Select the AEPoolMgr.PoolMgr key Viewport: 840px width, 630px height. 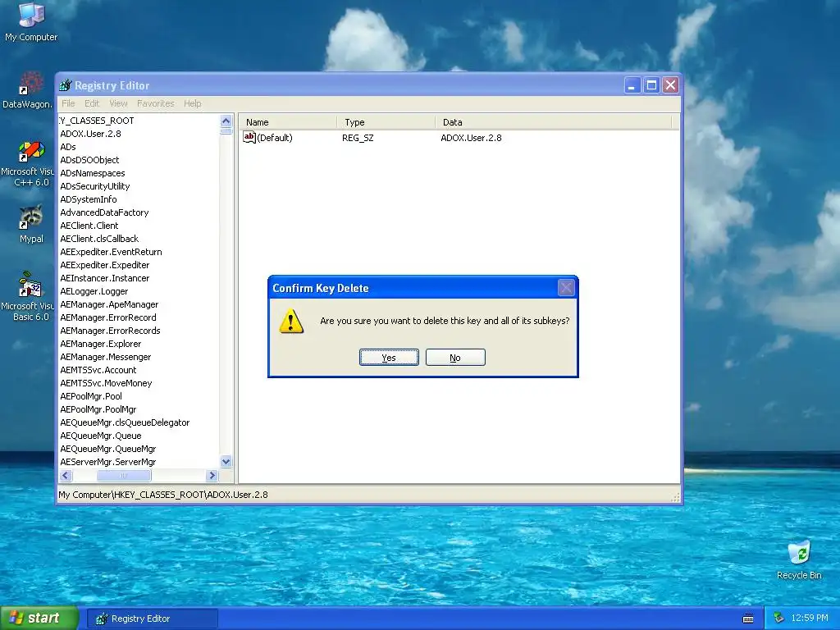pos(98,409)
